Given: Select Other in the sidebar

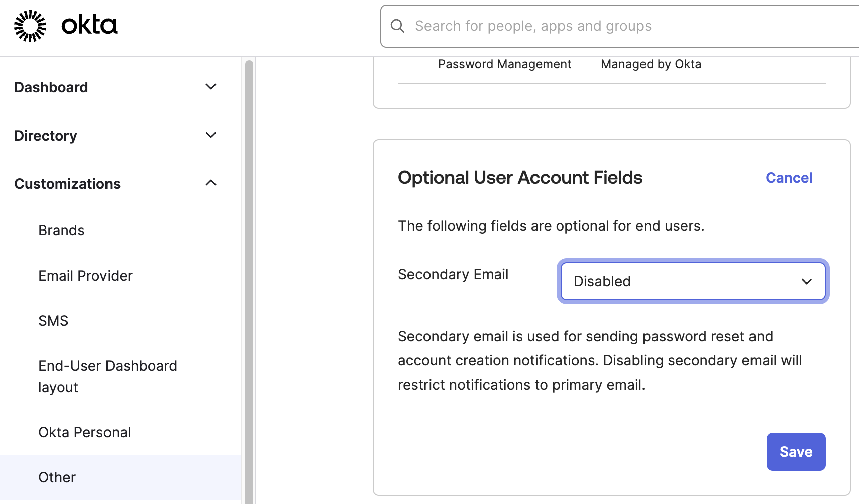Looking at the screenshot, I should (x=57, y=477).
